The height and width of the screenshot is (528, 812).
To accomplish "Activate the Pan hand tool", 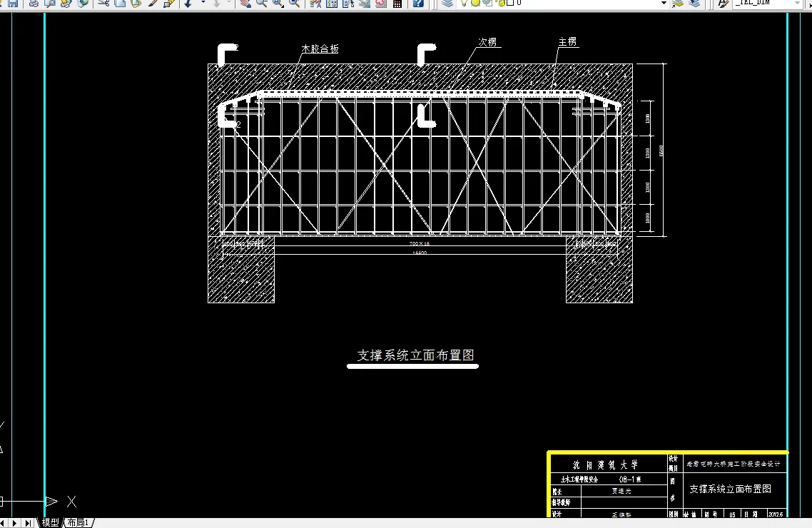I will [245, 3].
